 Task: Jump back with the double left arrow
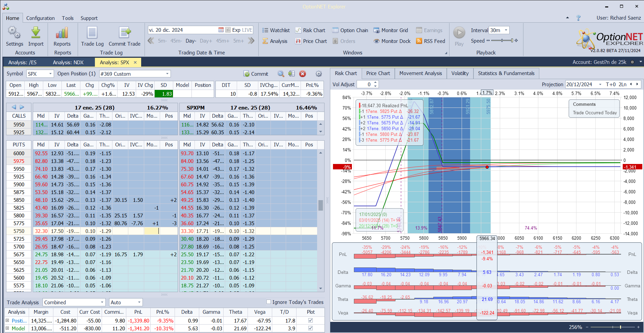pos(151,41)
